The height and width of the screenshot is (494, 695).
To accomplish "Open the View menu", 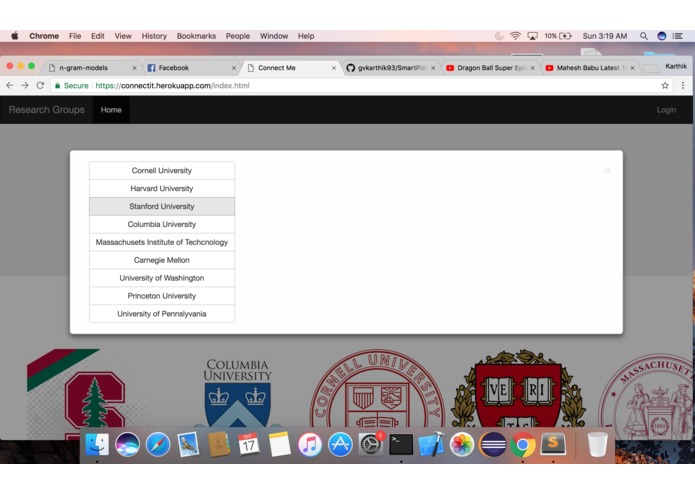I will click(123, 36).
